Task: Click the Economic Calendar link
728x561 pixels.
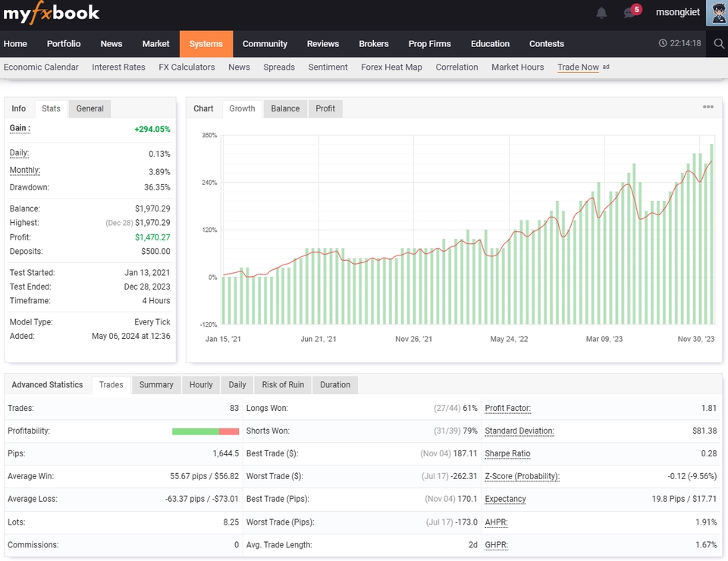Action: [41, 67]
